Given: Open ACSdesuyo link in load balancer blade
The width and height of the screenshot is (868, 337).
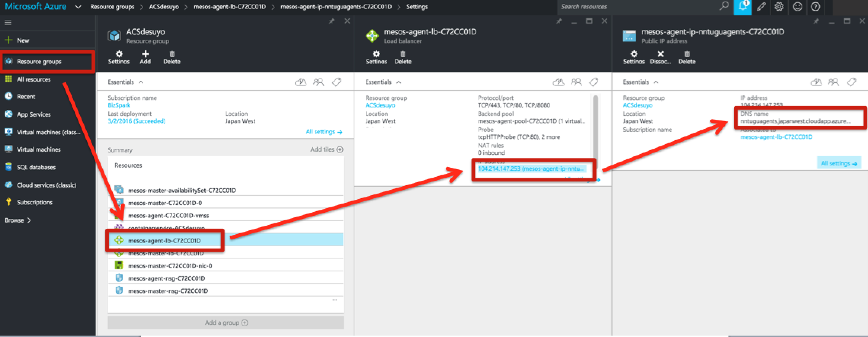Looking at the screenshot, I should (x=380, y=105).
